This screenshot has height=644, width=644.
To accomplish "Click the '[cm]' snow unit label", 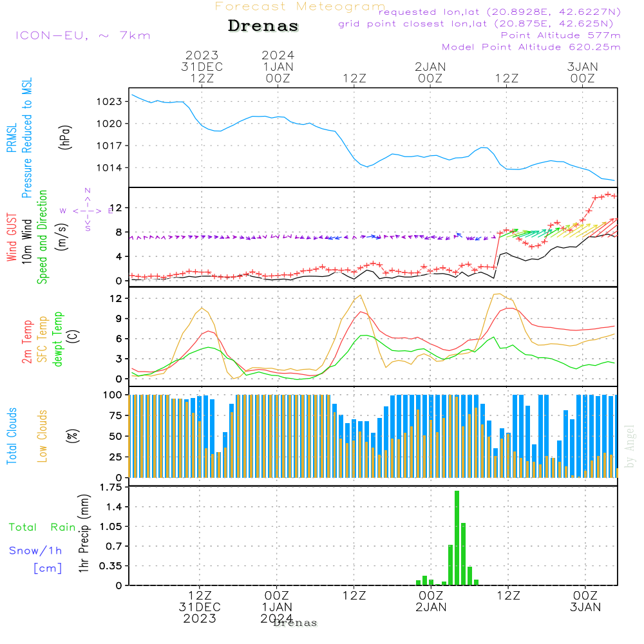I will point(48,569).
